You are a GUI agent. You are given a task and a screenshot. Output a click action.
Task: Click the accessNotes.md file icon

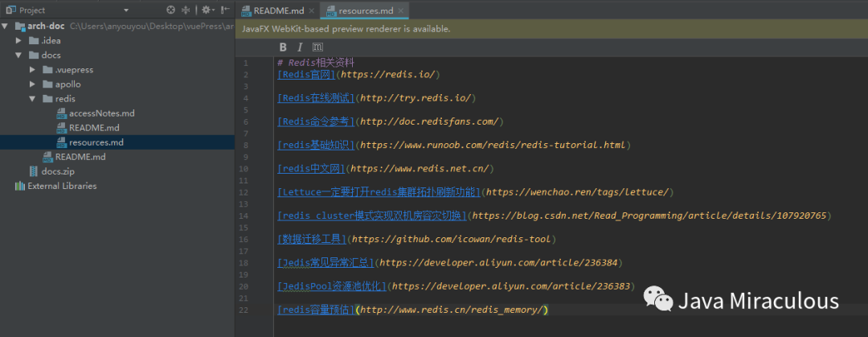(61, 113)
